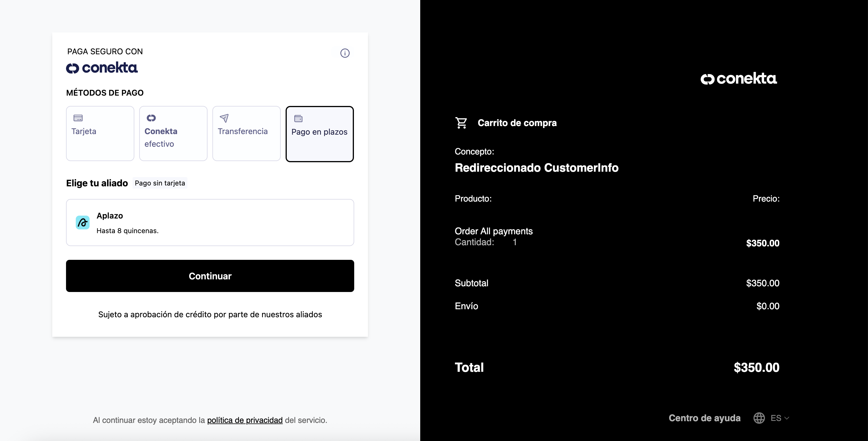Click the paper plane icon in Transferencia
Image resolution: width=868 pixels, height=441 pixels.
click(224, 118)
